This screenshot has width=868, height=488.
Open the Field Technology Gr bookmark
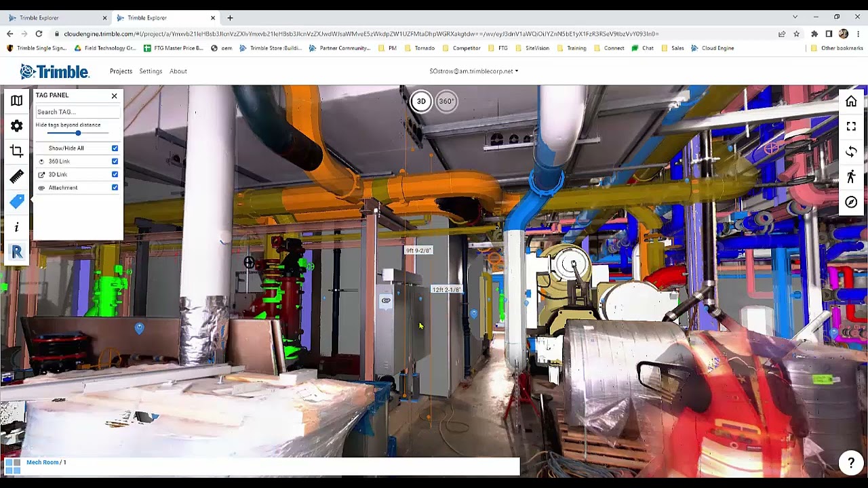coord(105,48)
